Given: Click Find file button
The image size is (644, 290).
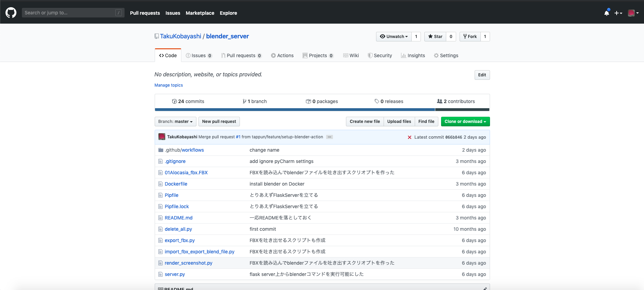Looking at the screenshot, I should pos(426,122).
